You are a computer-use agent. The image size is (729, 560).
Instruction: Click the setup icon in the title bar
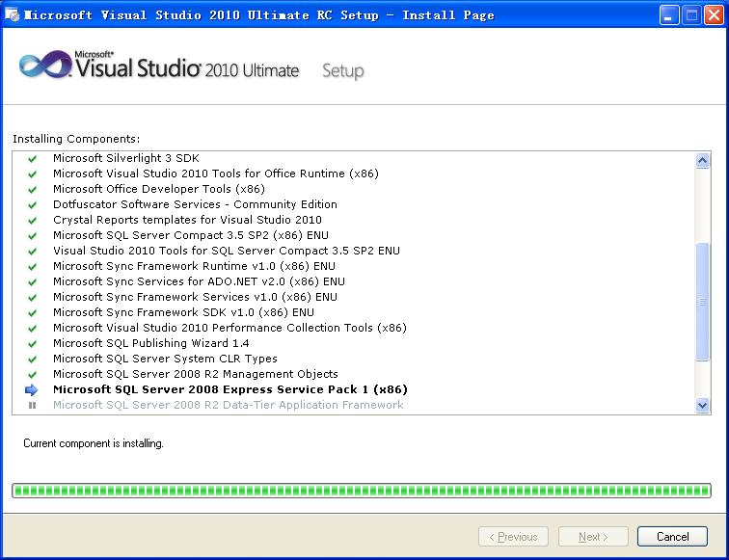[13, 14]
